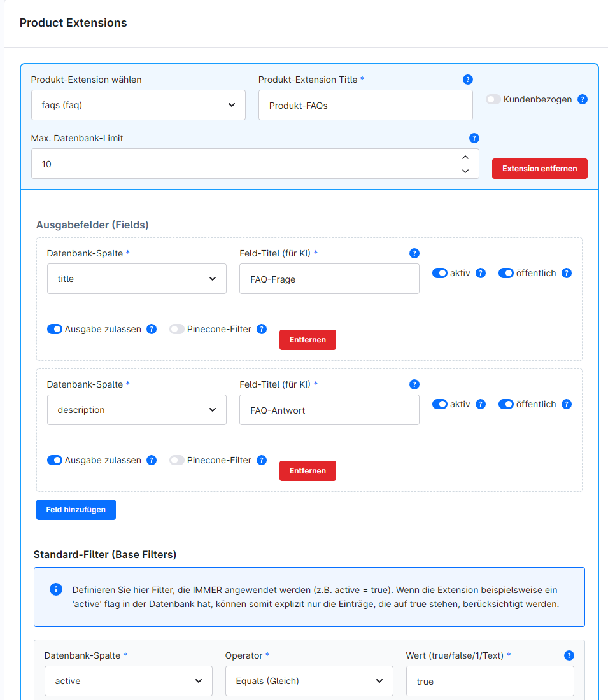Click the help icon next to Kundenbezogen
Screen dimensions: 608x700
[583, 99]
